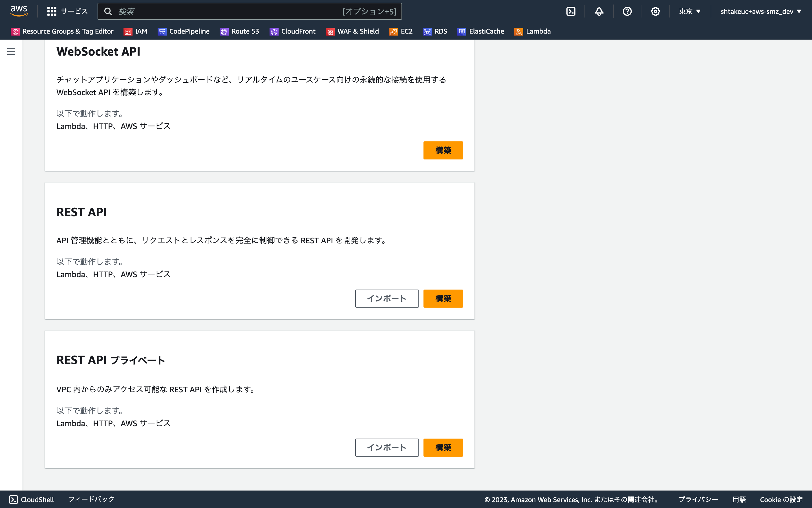
Task: Expand the shtakeuc+aws-smz_dev account menu
Action: click(x=761, y=11)
